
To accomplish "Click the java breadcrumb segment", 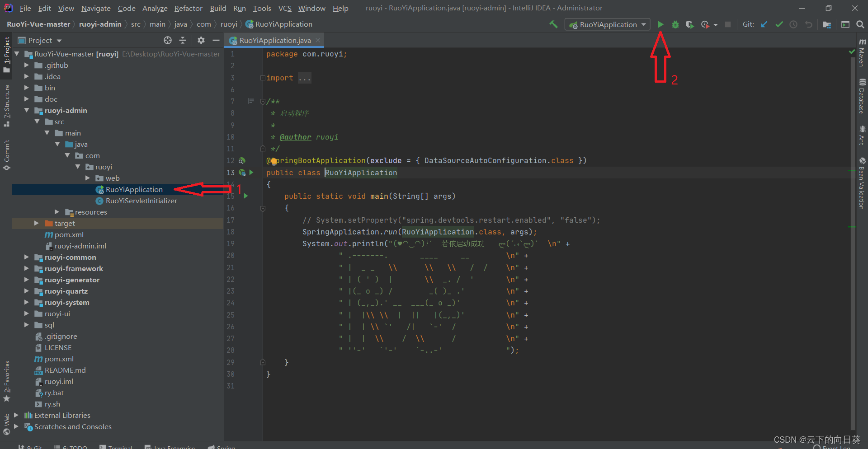I will coord(180,24).
